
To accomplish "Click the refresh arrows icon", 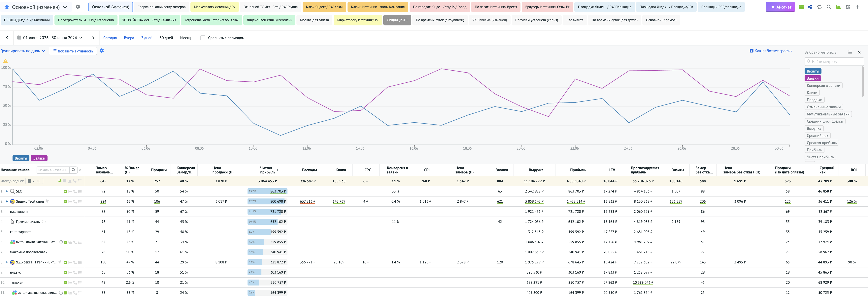I will point(819,7).
